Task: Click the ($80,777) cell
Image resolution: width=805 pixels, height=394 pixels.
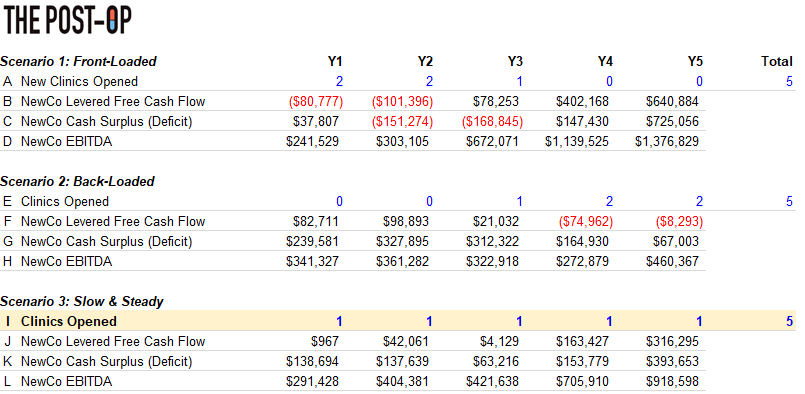Action: [316, 102]
